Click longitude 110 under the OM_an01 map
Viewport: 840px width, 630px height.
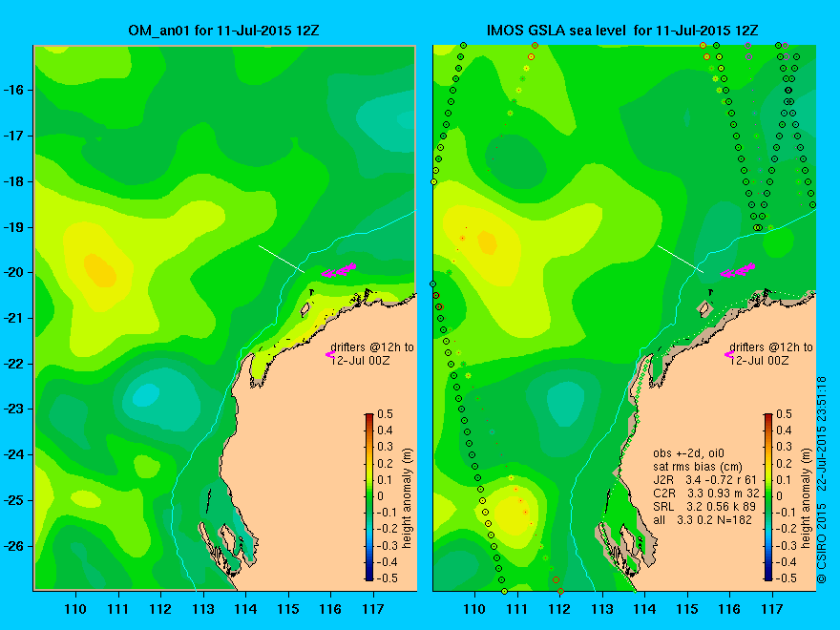pos(75,609)
